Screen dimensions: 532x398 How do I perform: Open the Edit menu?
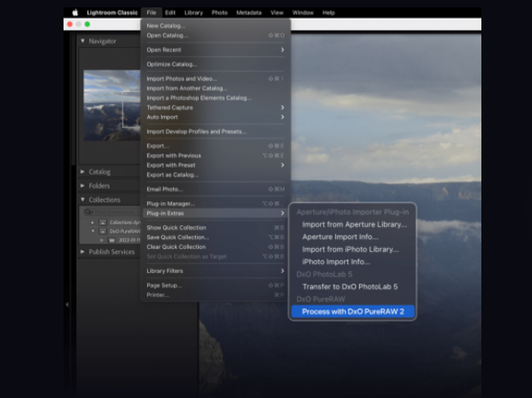pos(170,12)
